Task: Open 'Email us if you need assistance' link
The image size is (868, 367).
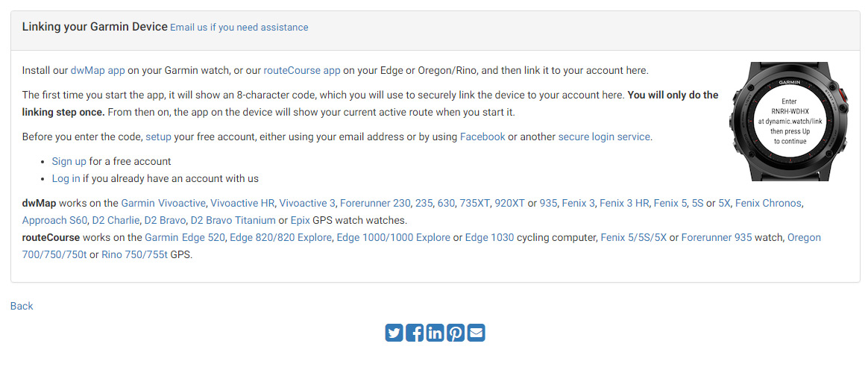Action: tap(239, 27)
